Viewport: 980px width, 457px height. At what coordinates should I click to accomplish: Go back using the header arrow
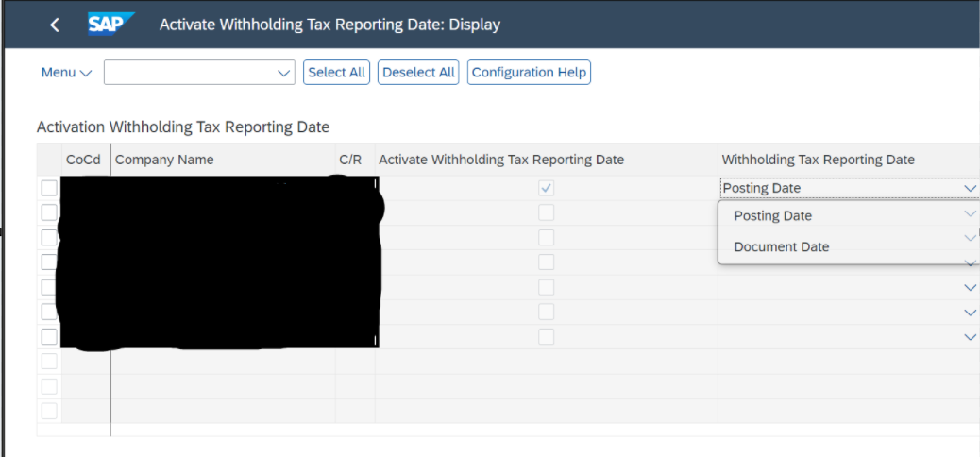tap(55, 25)
